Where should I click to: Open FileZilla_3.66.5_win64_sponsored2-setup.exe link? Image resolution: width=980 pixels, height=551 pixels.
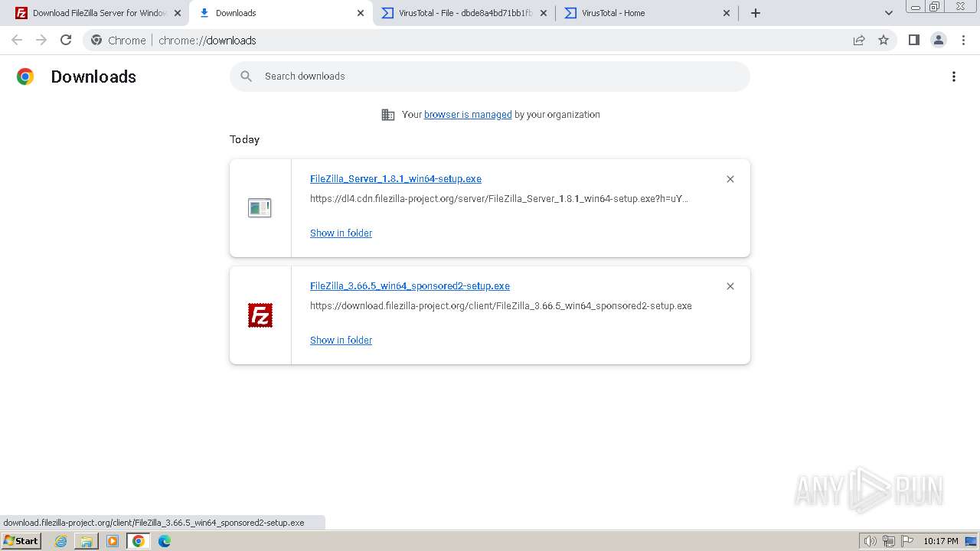click(x=410, y=286)
